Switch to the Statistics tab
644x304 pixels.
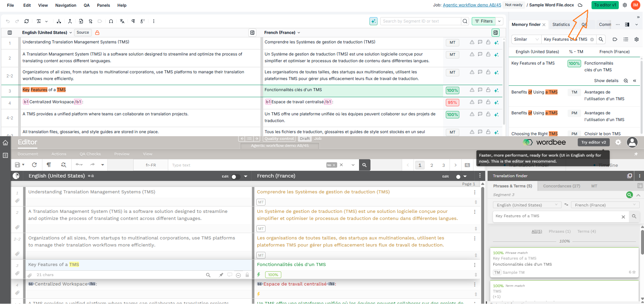point(561,25)
